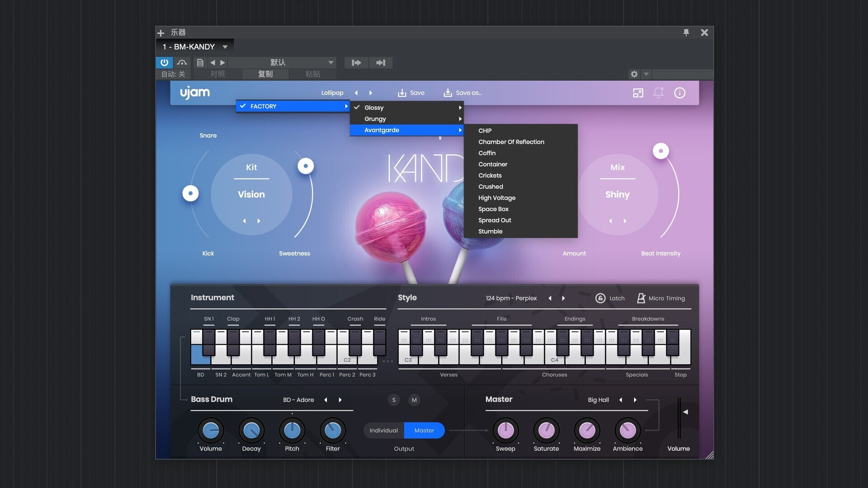Click the Beat Intensity slider handle
Screen dimensions: 868x488
[x=660, y=151]
